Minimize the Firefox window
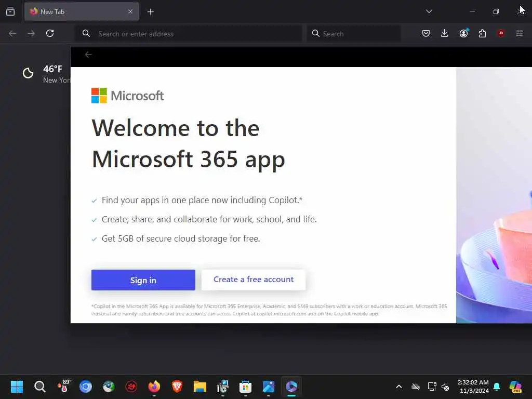 point(472,11)
